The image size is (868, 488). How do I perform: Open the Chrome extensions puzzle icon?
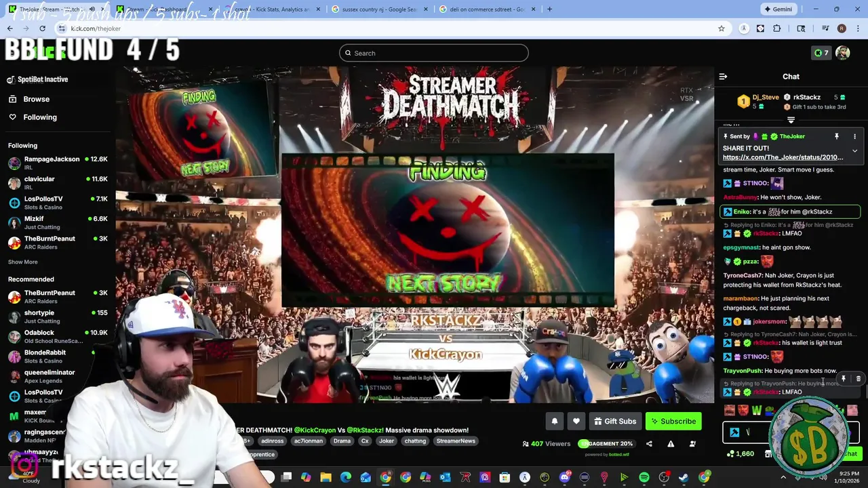(x=777, y=28)
